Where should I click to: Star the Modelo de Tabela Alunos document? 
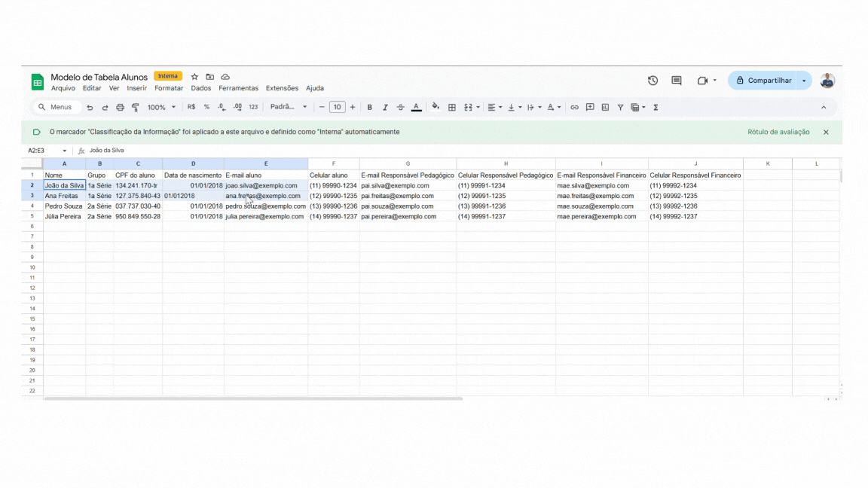[194, 77]
